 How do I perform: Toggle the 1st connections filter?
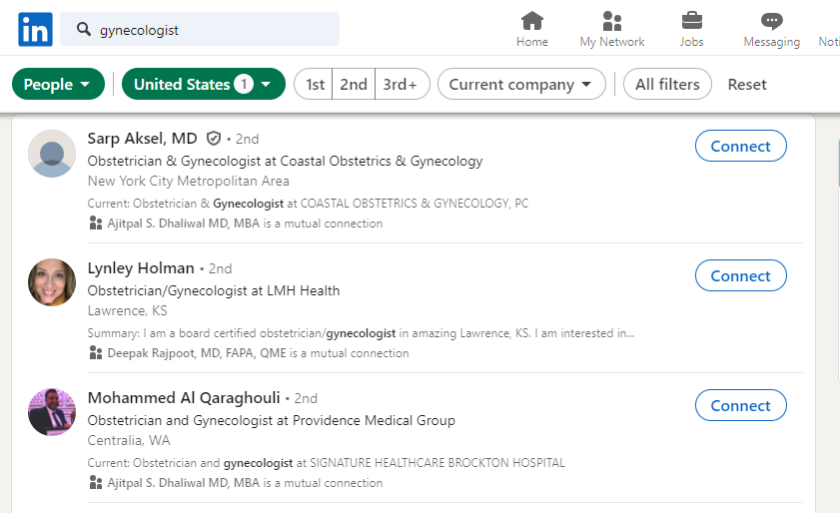tap(314, 84)
